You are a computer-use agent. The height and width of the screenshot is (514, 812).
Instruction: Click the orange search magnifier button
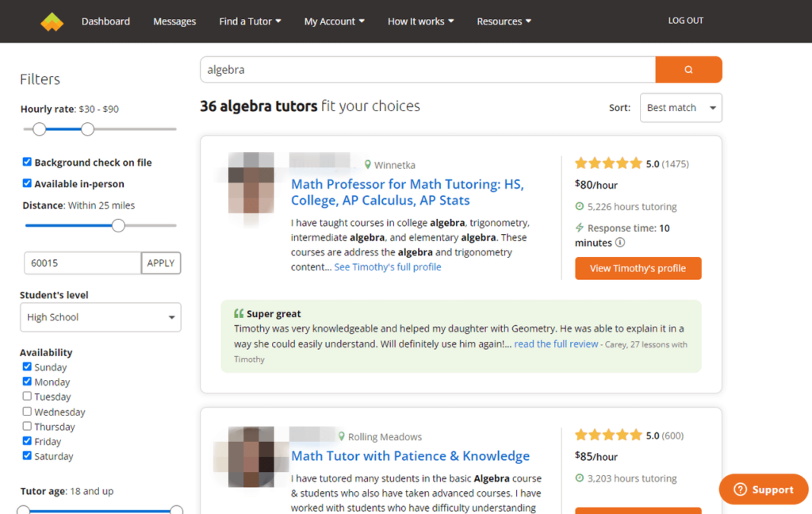[x=688, y=70]
